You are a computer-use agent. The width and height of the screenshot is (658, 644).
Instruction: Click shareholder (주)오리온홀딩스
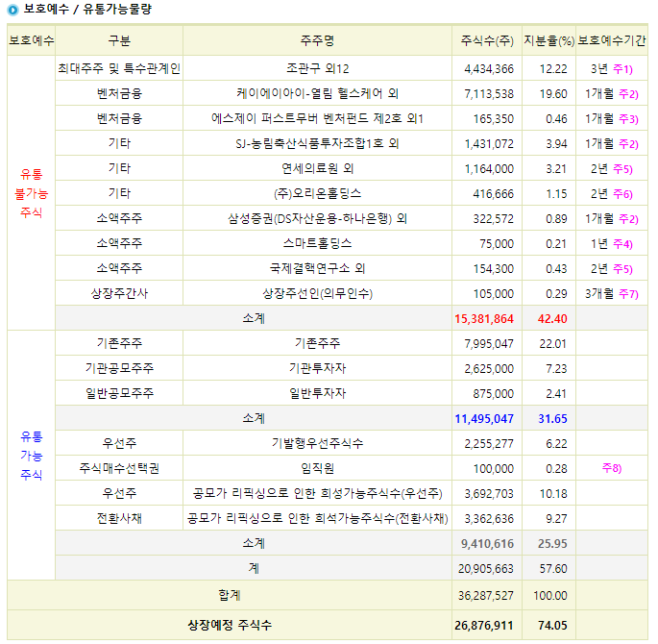[x=318, y=193]
